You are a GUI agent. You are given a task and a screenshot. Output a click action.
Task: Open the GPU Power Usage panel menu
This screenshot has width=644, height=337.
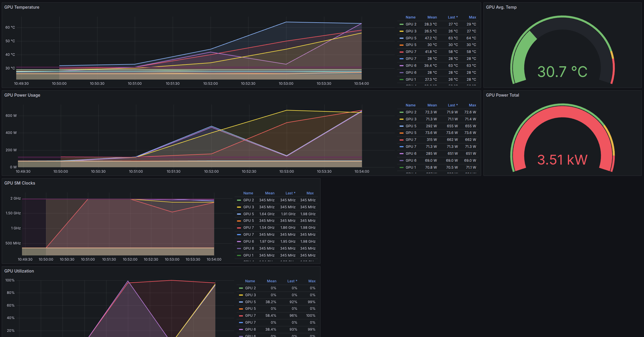(22, 95)
